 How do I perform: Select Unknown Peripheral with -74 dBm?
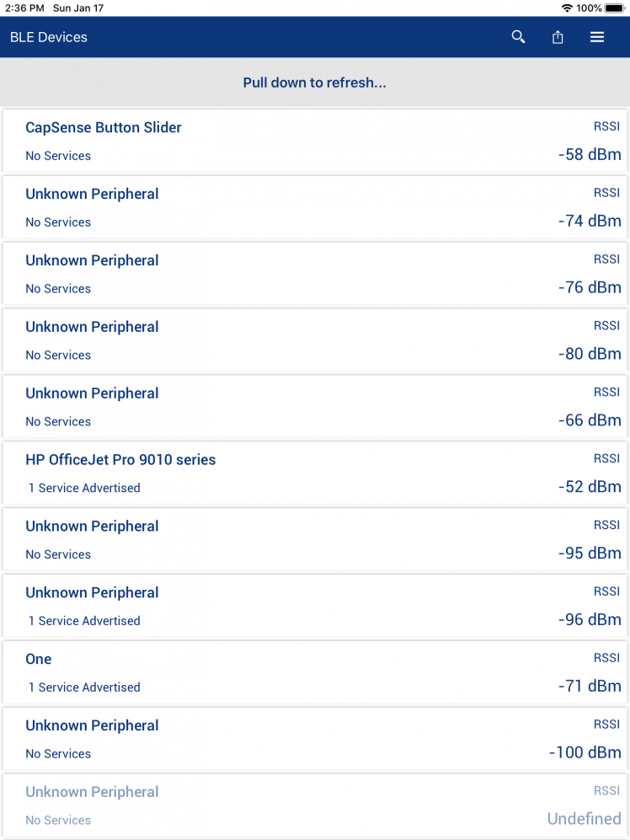(315, 207)
